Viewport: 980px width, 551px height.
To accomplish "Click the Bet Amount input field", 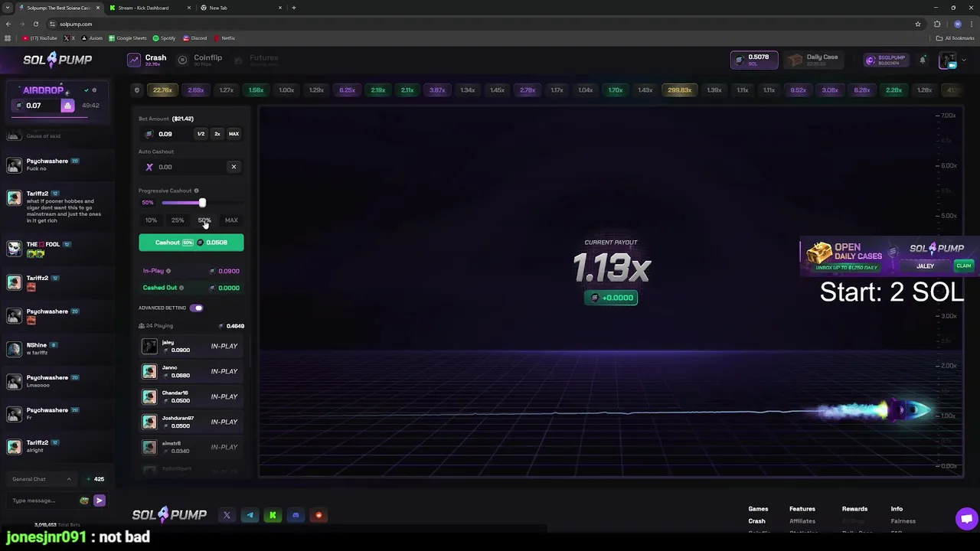I will (167, 134).
